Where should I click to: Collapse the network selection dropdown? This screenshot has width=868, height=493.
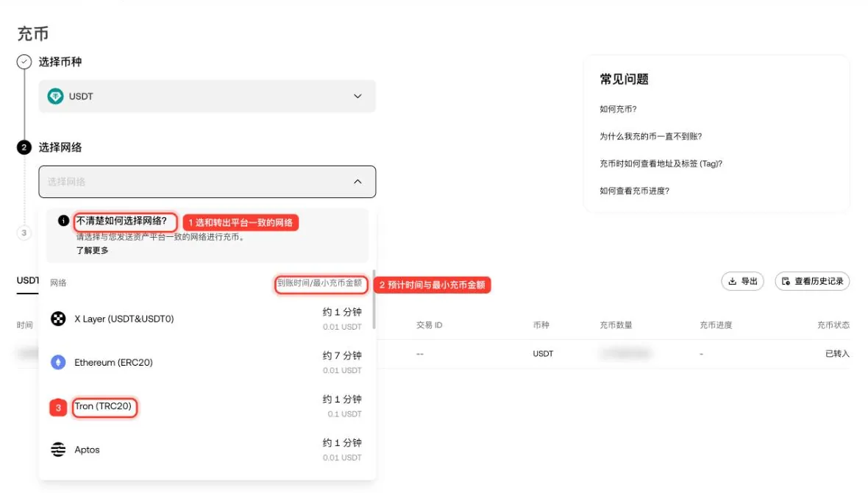(207, 182)
